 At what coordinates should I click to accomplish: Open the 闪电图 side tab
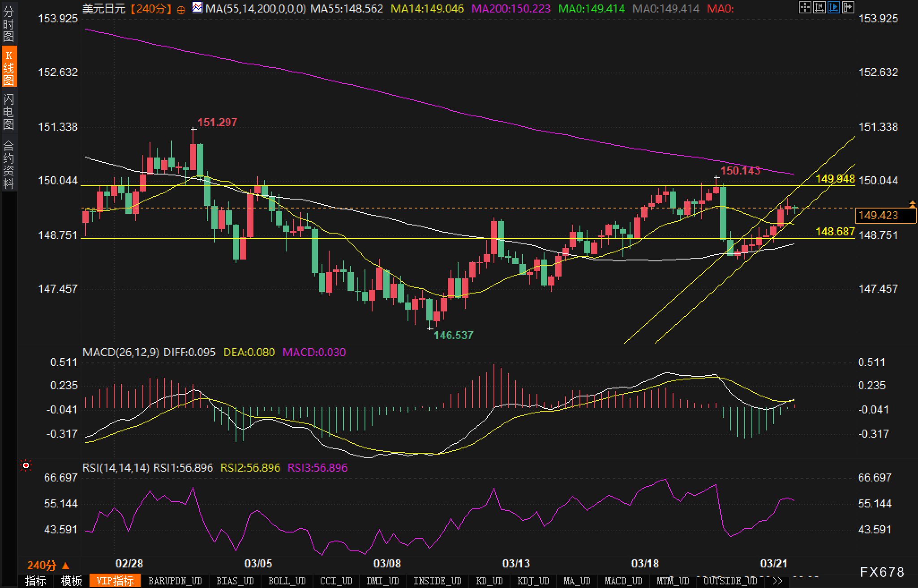click(9, 111)
